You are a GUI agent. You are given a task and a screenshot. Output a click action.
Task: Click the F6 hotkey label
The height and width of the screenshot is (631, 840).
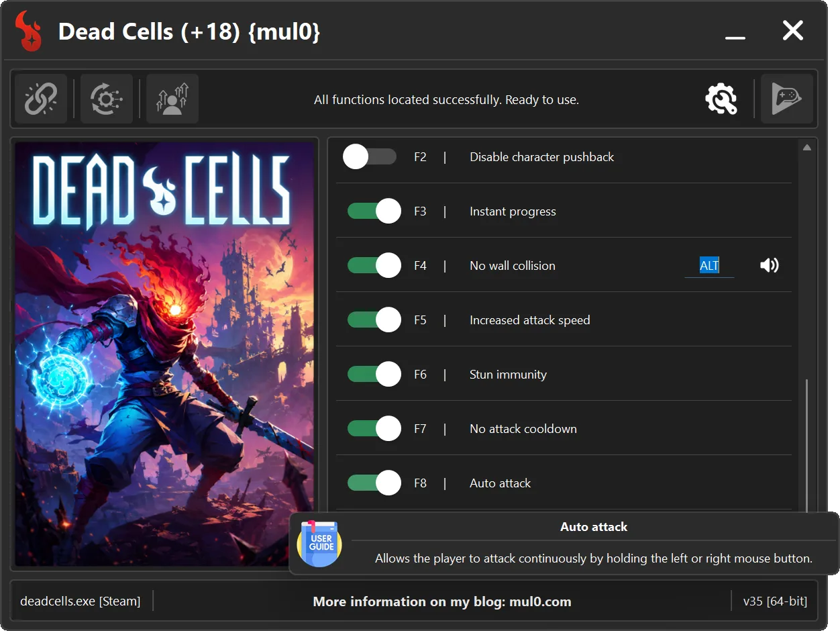point(420,375)
